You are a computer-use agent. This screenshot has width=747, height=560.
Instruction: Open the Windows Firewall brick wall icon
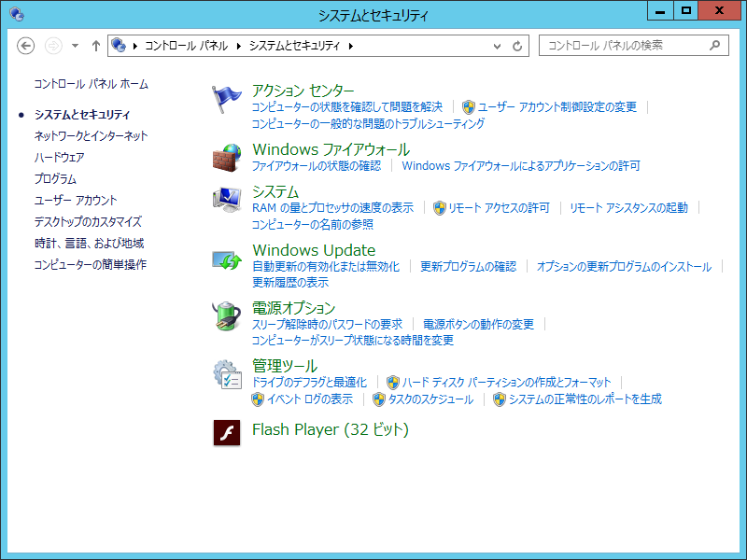pos(227,158)
